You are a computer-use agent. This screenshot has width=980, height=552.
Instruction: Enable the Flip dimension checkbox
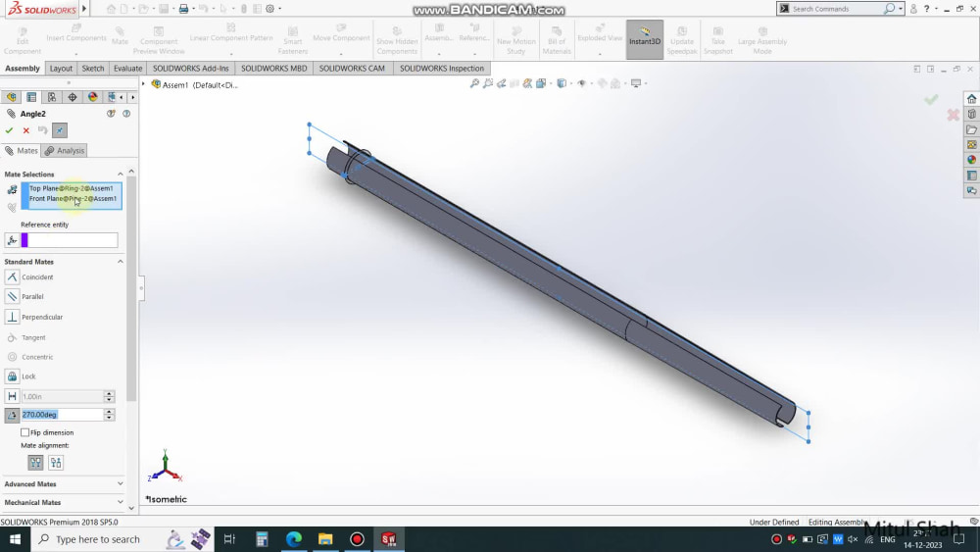tap(25, 432)
